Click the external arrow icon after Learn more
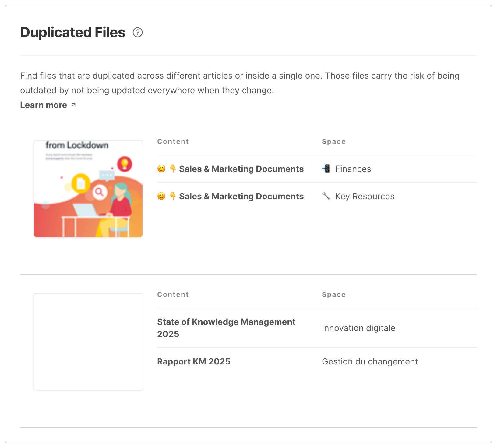 point(73,105)
